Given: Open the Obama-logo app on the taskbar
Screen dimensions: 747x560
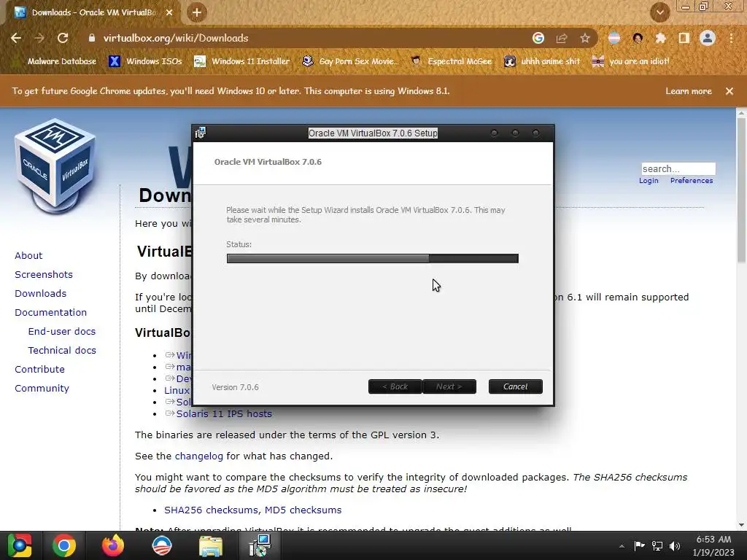Looking at the screenshot, I should (162, 545).
